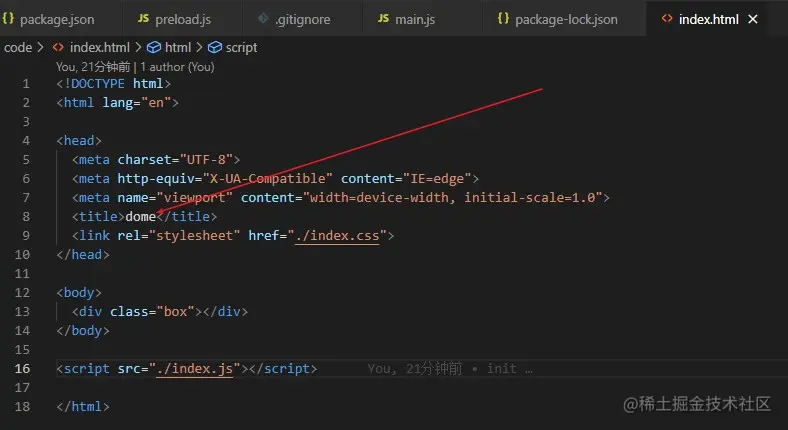Click the cube icon beside script breadcrumb

coord(215,47)
